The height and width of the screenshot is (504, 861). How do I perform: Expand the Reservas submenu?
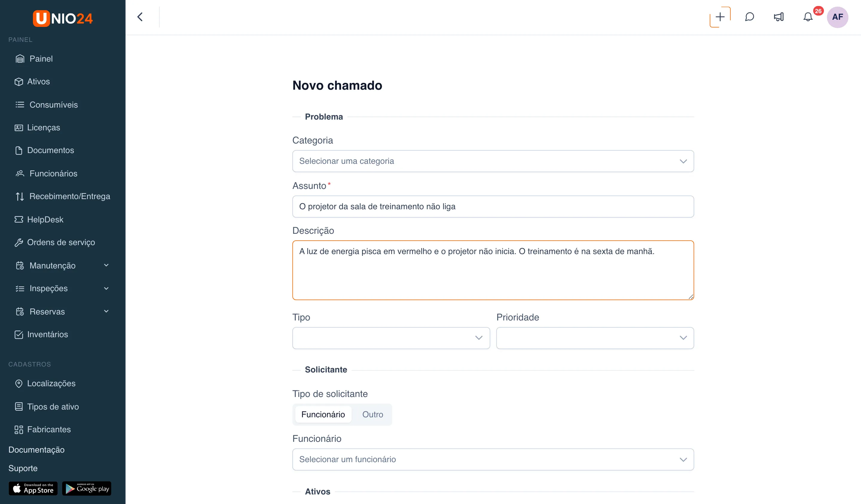[62, 311]
